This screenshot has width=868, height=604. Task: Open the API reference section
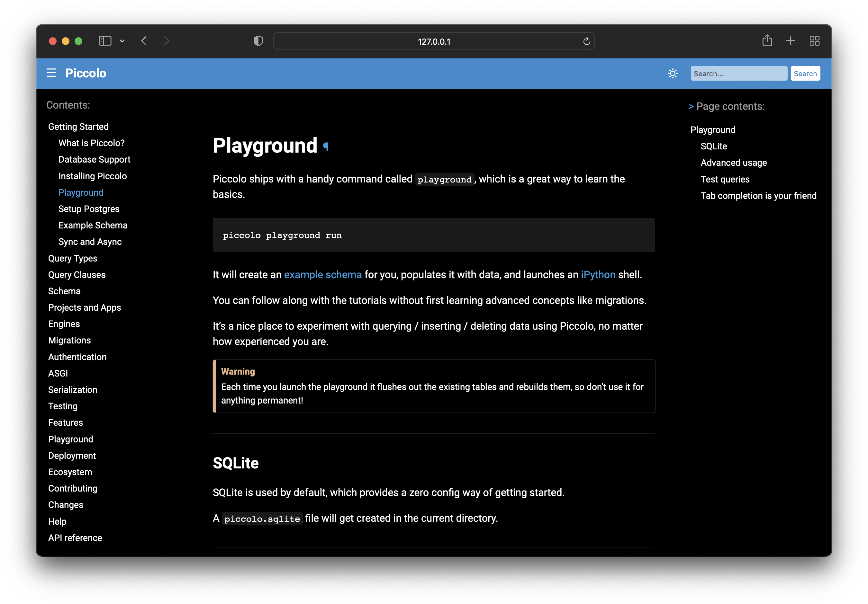(75, 537)
